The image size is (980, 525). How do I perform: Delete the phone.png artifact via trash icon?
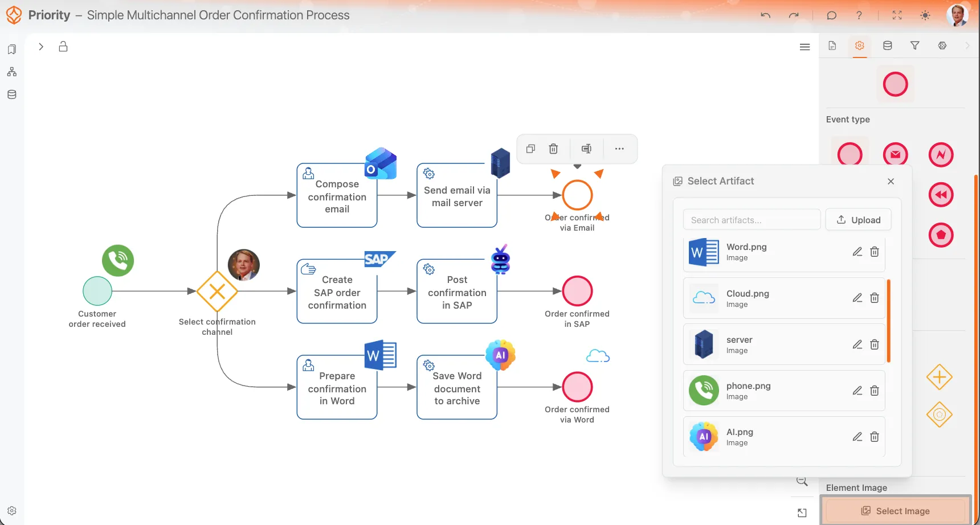(x=875, y=391)
